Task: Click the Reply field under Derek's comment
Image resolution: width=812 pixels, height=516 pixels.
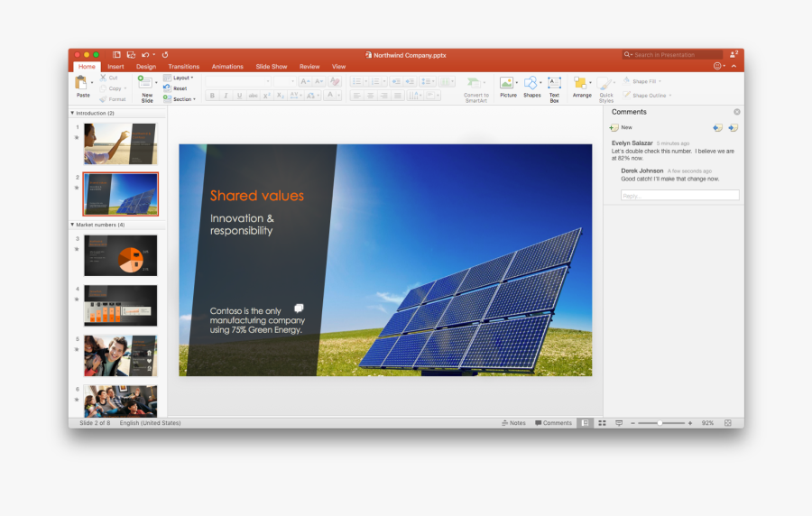Action: click(x=679, y=195)
